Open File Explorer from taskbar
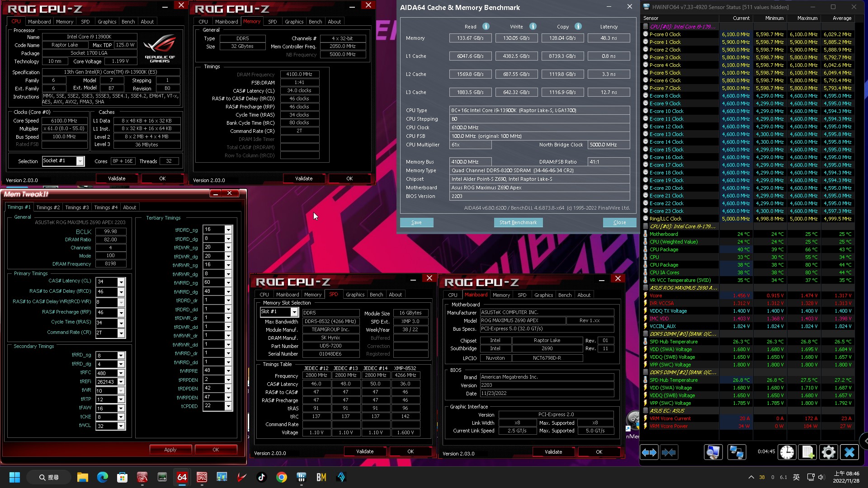868x488 pixels. [82, 477]
